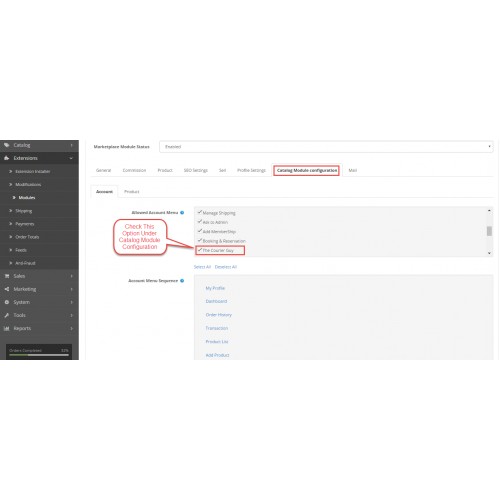Image resolution: width=500 pixels, height=500 pixels.
Task: Click help icon beside Allowed Account Menu
Action: pos(182,212)
